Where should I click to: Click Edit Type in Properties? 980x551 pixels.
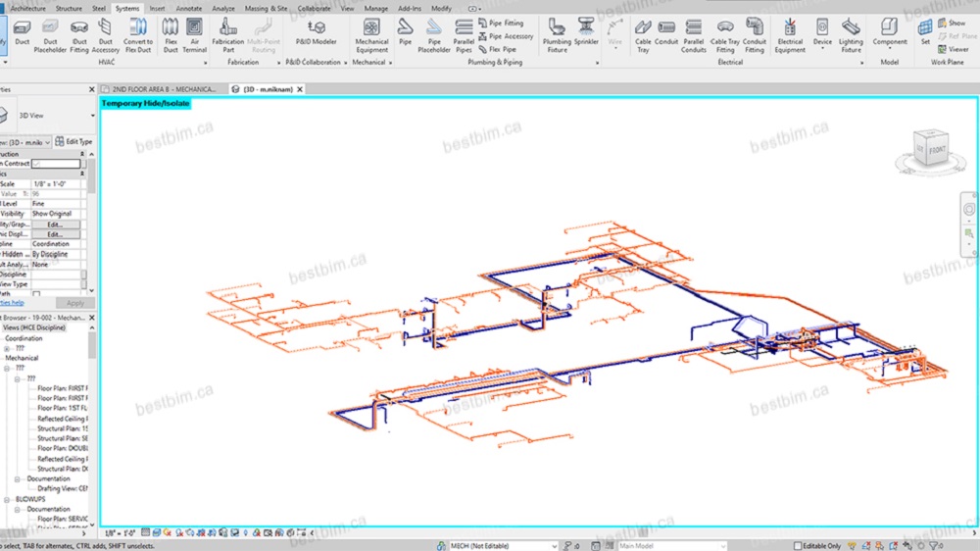point(73,142)
